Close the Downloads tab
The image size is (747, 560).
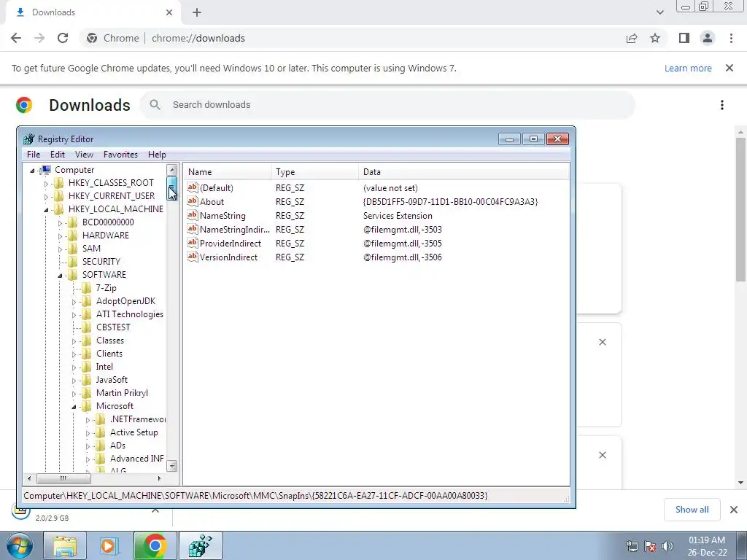point(169,12)
